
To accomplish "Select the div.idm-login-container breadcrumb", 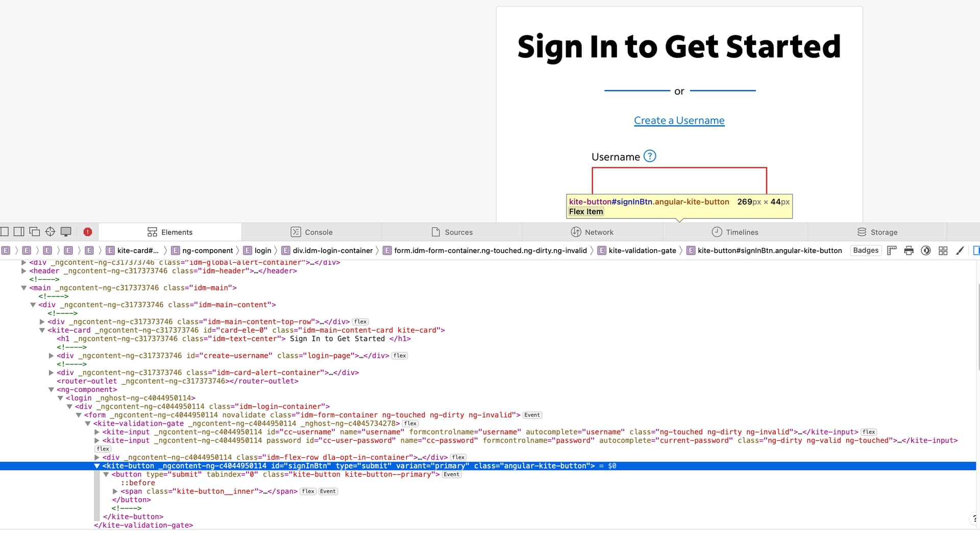I will point(327,251).
